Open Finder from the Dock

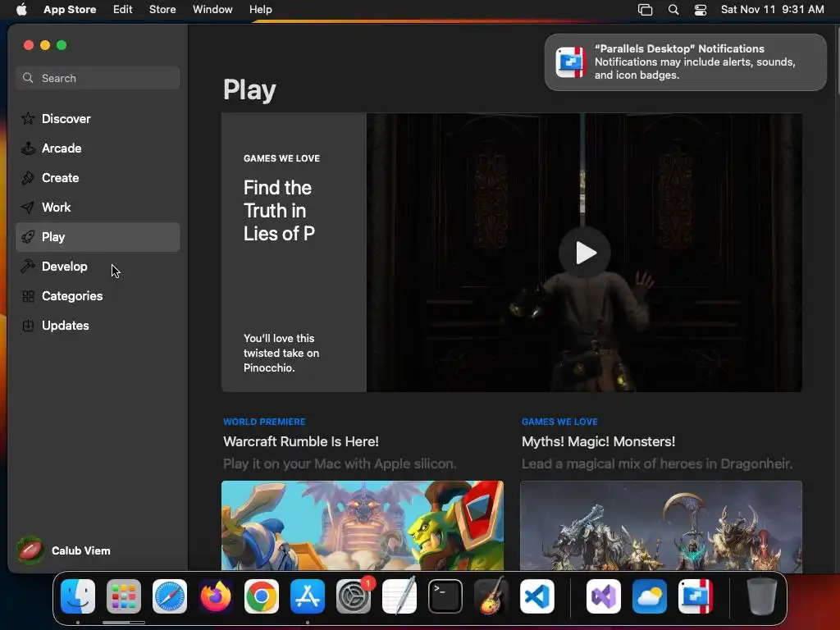tap(78, 596)
